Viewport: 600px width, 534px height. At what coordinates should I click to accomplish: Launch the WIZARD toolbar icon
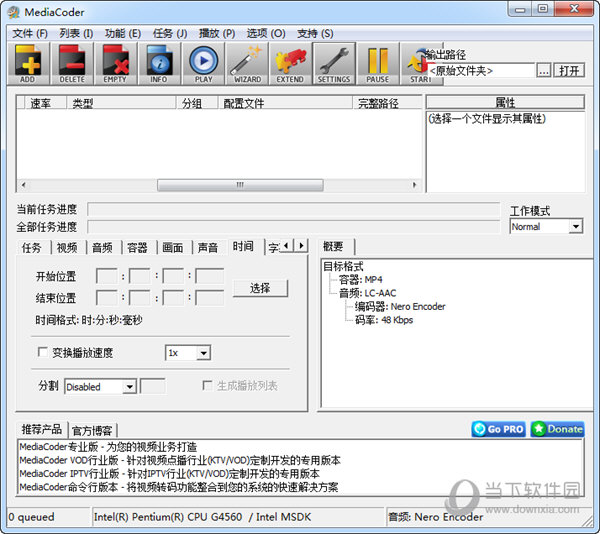[x=247, y=63]
